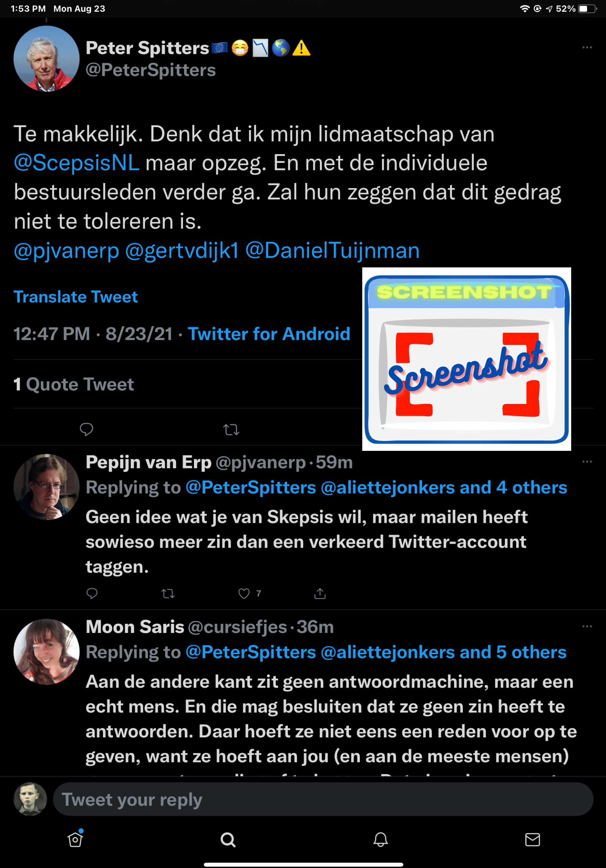Screen dimensions: 606x868
Task: Open Moon Saris' profile picture
Action: pos(46,651)
